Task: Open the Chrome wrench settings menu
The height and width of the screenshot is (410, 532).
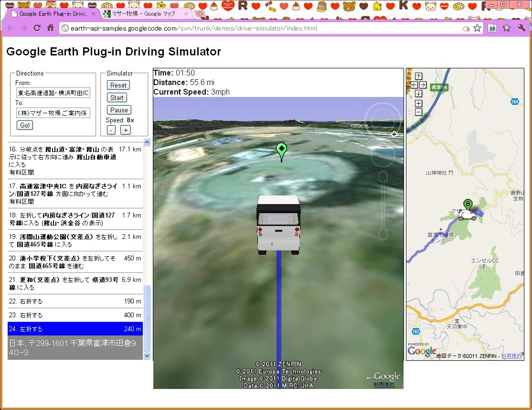Action: tap(521, 28)
